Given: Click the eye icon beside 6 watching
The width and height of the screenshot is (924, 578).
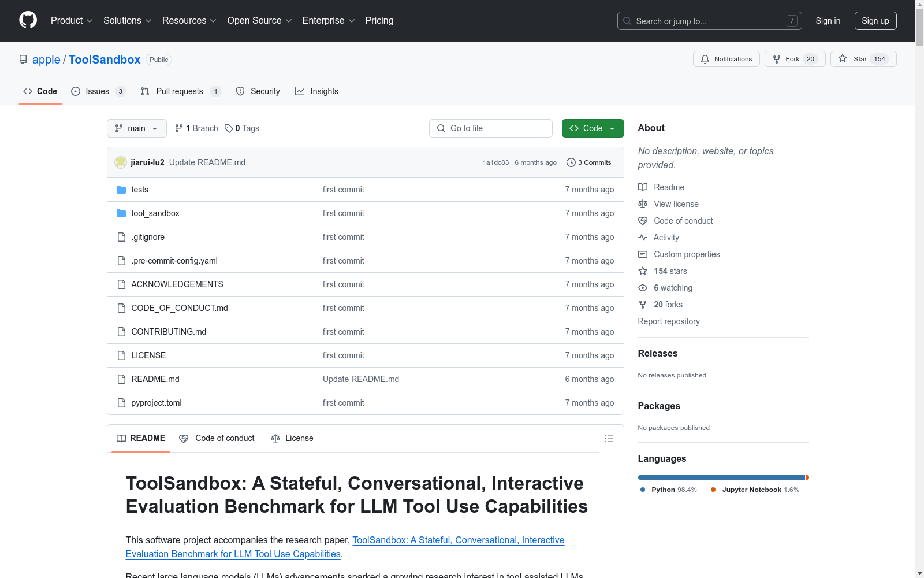Looking at the screenshot, I should [643, 288].
